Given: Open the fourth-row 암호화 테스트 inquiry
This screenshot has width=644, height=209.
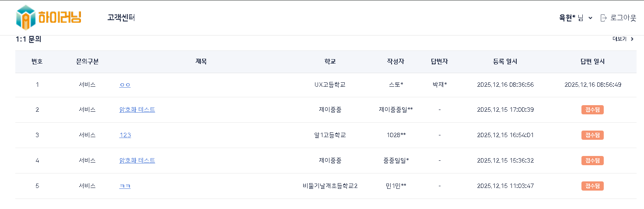Looking at the screenshot, I should (137, 160).
